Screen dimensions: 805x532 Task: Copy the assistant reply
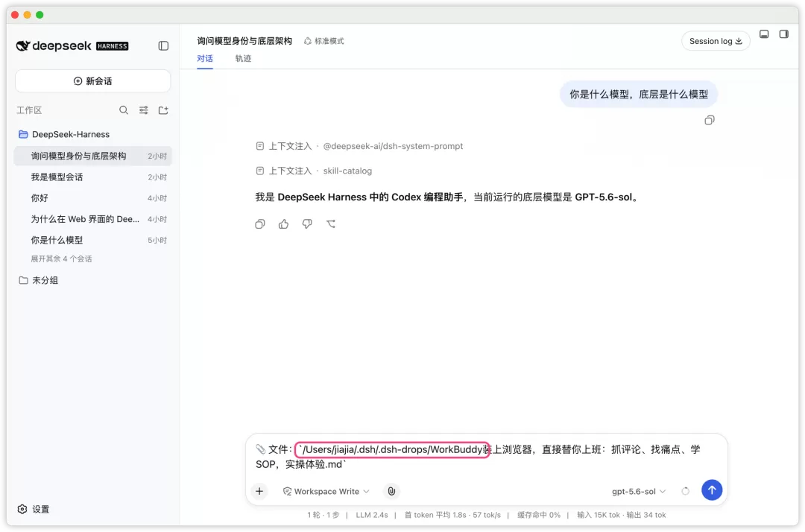click(260, 224)
